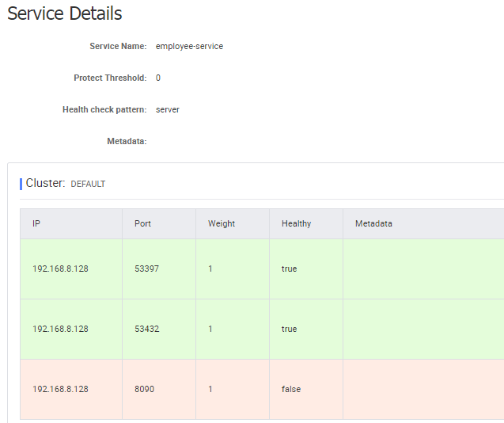Click the Cluster section label
Screen dimensions: 504x423
click(x=45, y=183)
